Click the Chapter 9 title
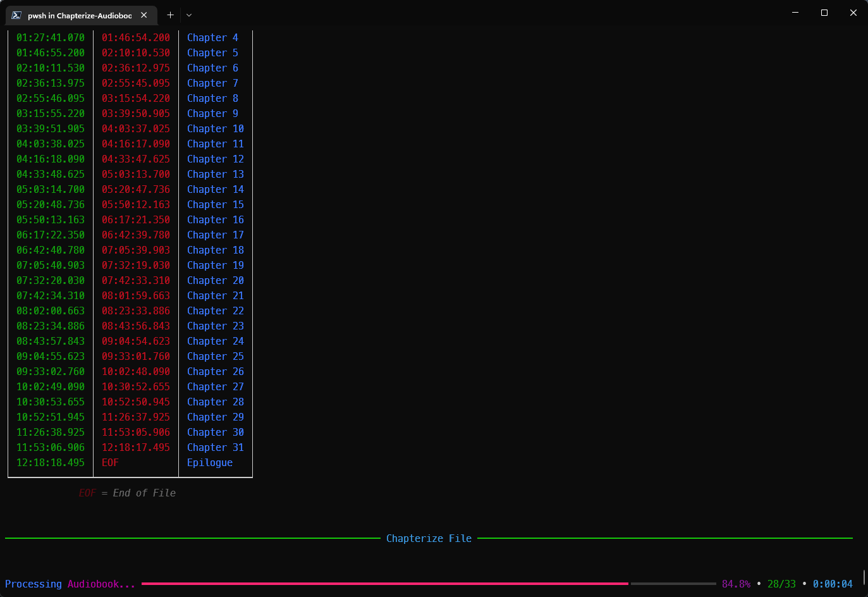Screen dimensions: 868x597 tap(212, 114)
